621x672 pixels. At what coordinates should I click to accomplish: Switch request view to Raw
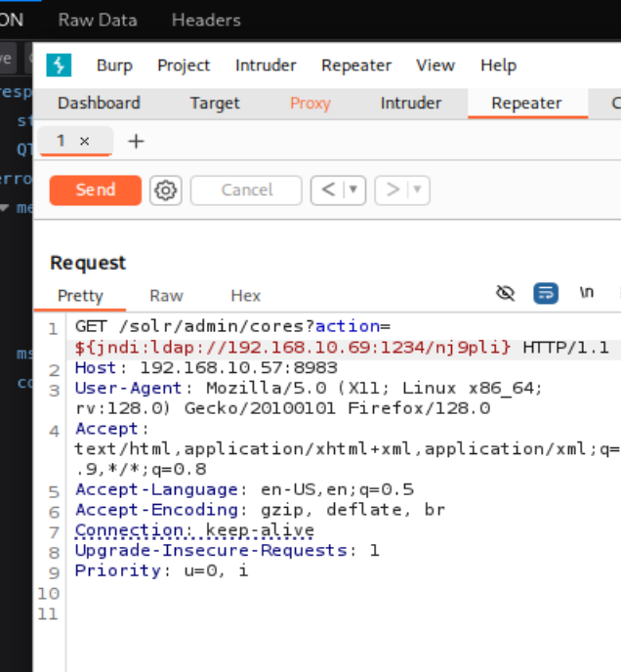[x=166, y=296]
